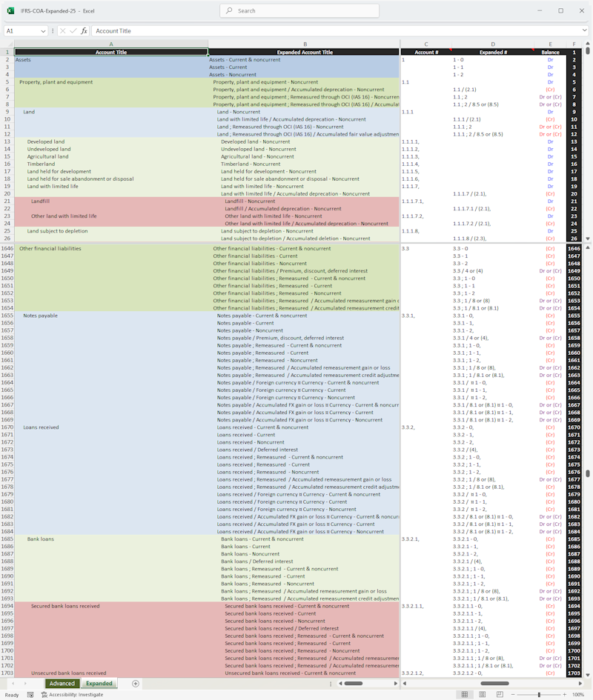Screen dimensions: 593x700
Task: Click the previous sheet navigation arrow
Action: [13, 684]
